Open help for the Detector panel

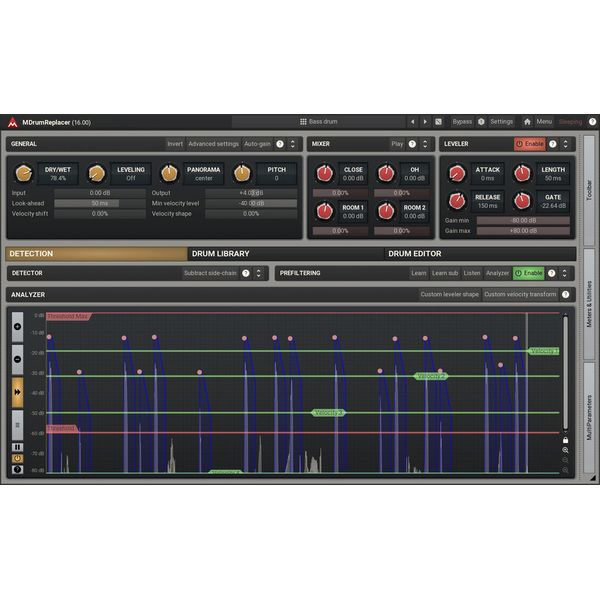point(246,273)
